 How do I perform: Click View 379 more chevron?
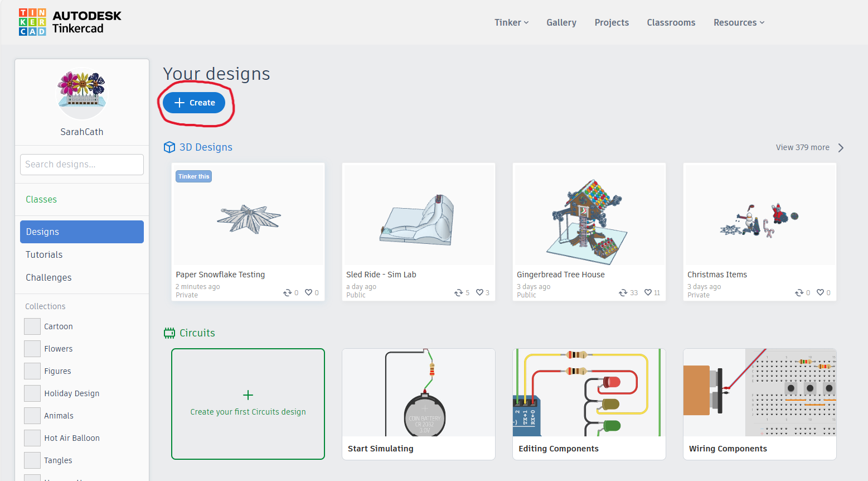[x=841, y=147]
